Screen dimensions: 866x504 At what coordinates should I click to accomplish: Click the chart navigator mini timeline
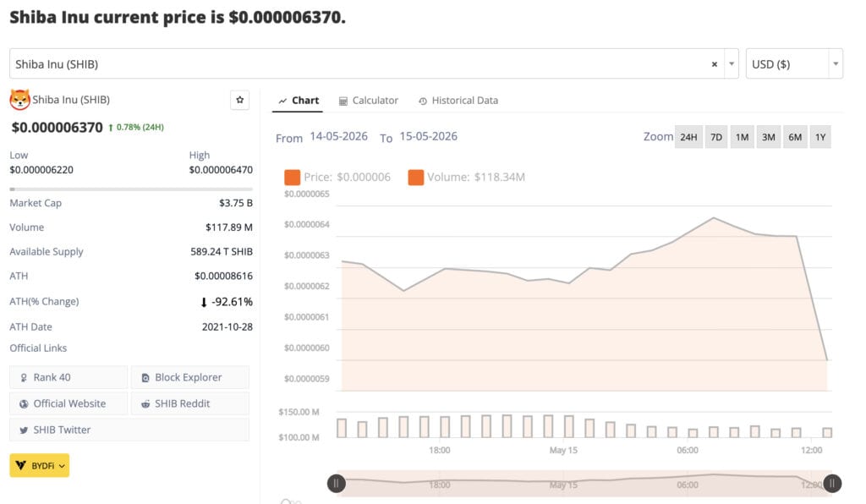click(x=584, y=484)
